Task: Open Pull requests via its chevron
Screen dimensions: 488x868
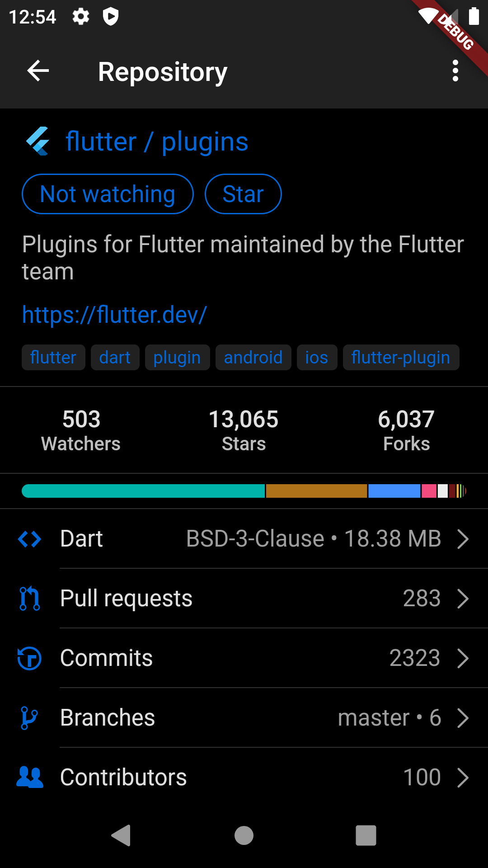Action: pos(463,599)
